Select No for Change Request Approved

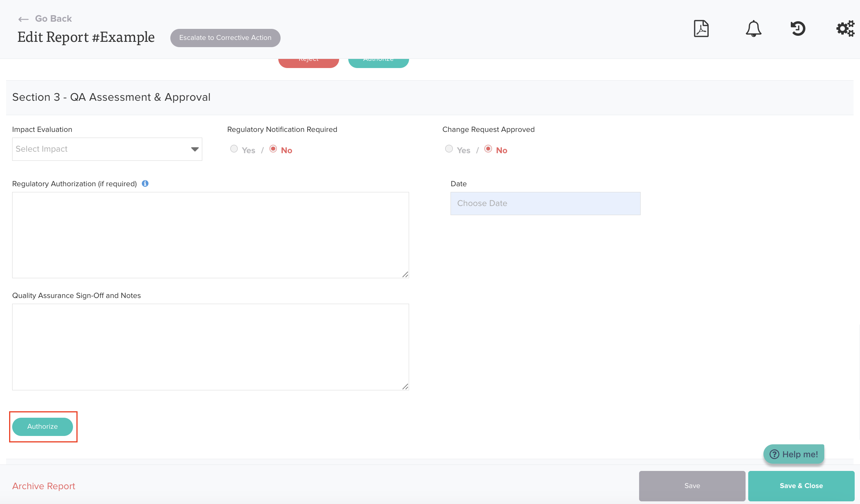point(488,149)
